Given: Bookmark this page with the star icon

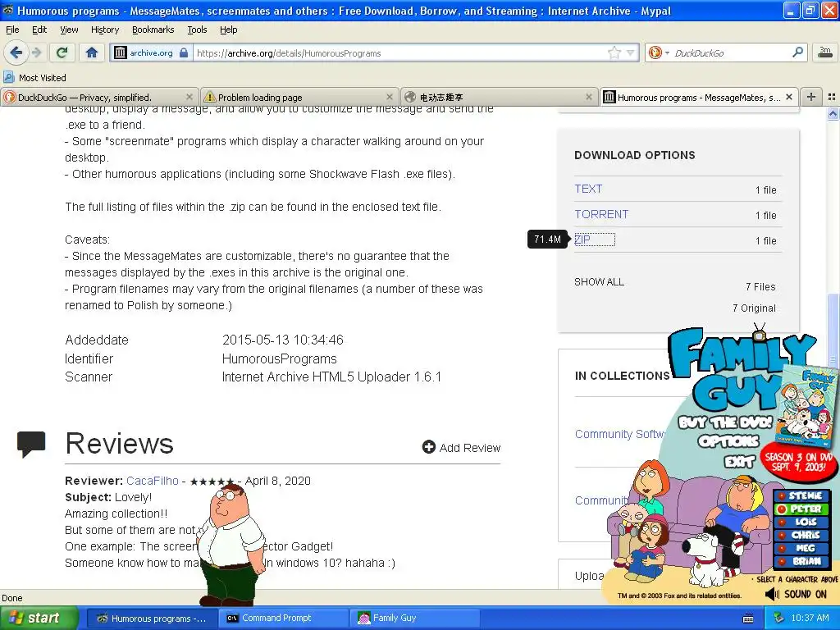Looking at the screenshot, I should click(614, 52).
